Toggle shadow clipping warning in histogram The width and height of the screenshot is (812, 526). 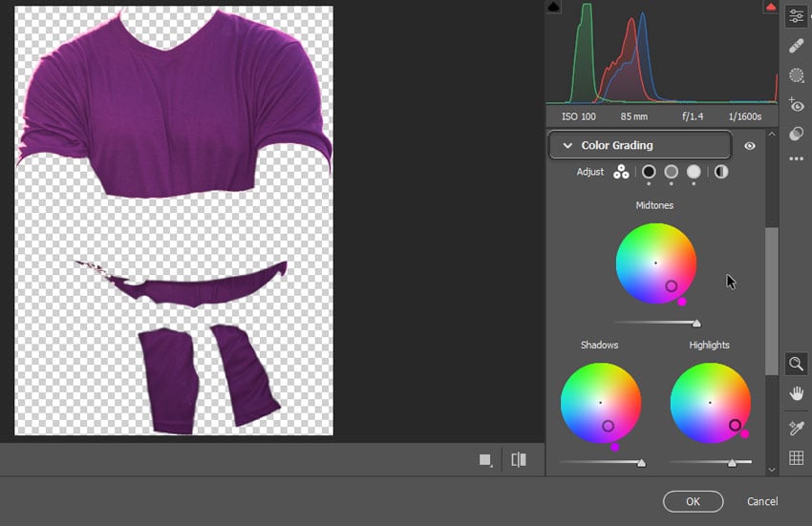click(x=553, y=8)
